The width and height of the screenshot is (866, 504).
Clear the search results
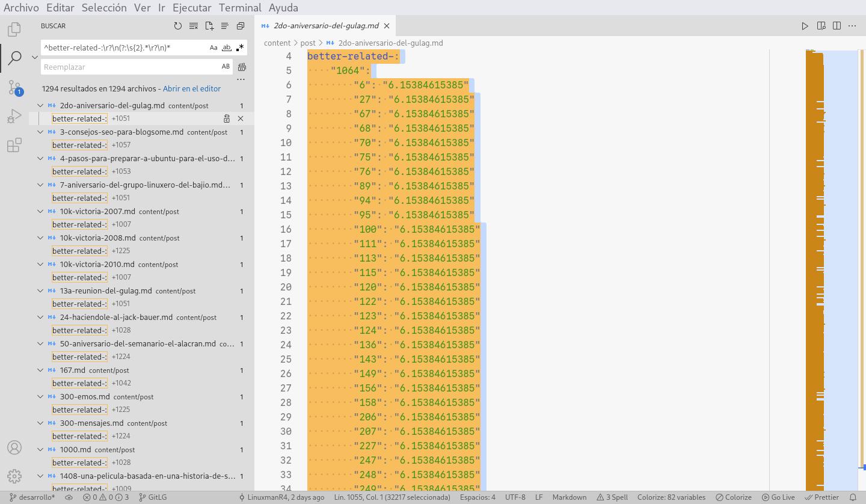(193, 26)
